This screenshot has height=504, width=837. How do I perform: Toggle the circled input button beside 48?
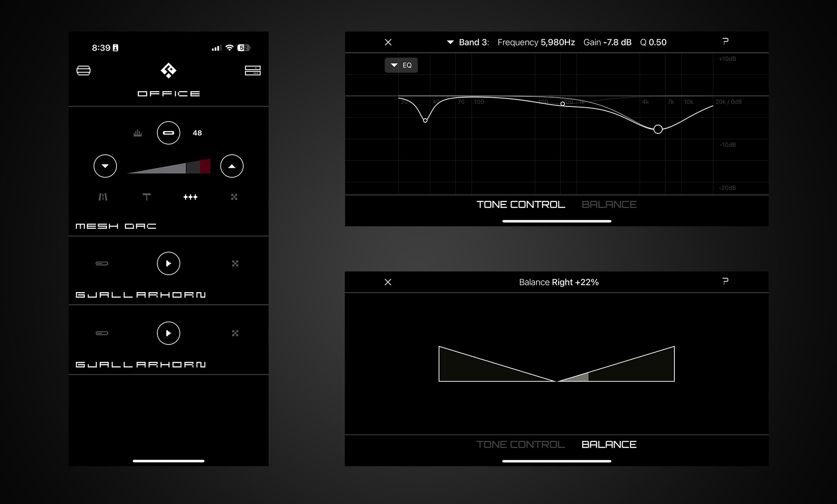(x=168, y=133)
